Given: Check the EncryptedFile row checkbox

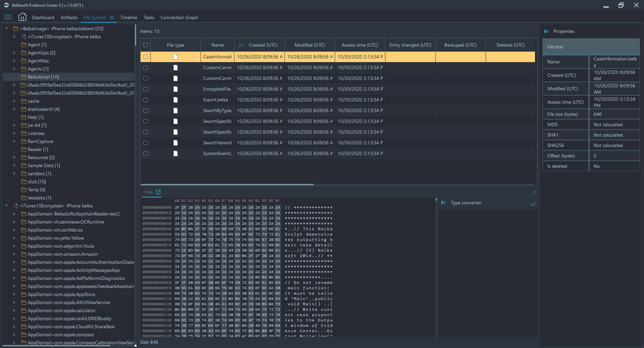Looking at the screenshot, I should click(145, 88).
